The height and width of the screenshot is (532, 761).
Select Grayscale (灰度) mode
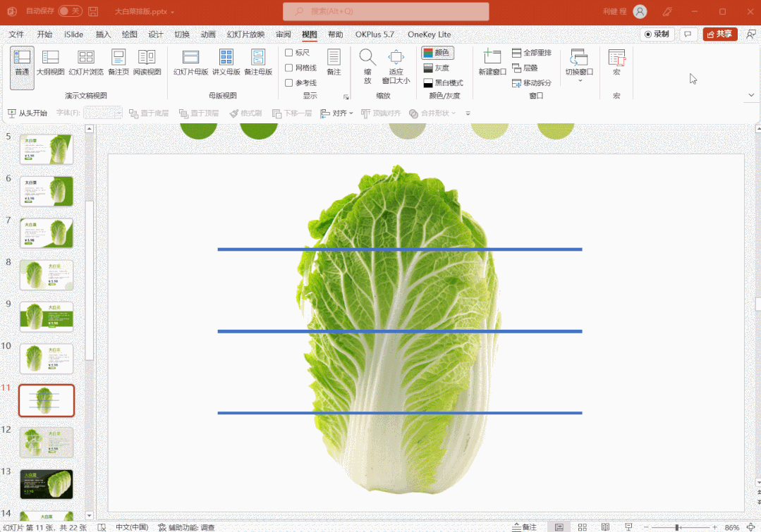click(x=437, y=68)
